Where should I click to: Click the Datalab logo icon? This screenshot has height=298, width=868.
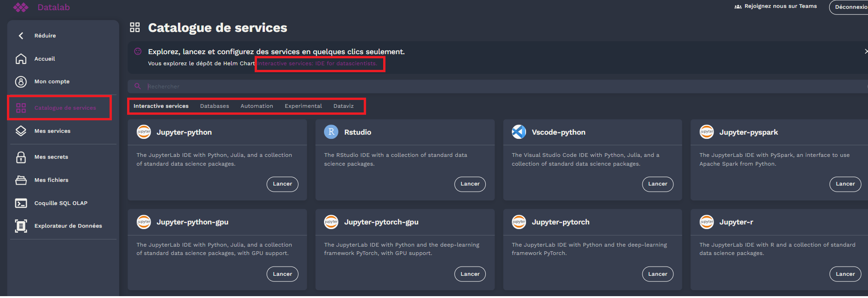(x=21, y=7)
